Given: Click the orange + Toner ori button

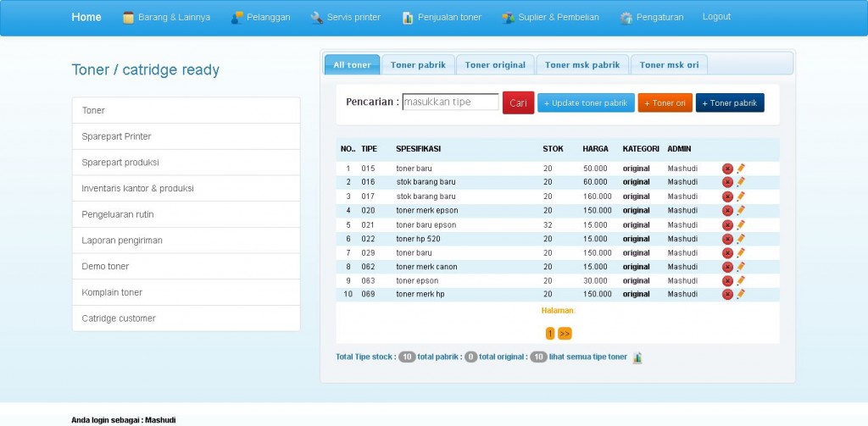Looking at the screenshot, I should 665,103.
